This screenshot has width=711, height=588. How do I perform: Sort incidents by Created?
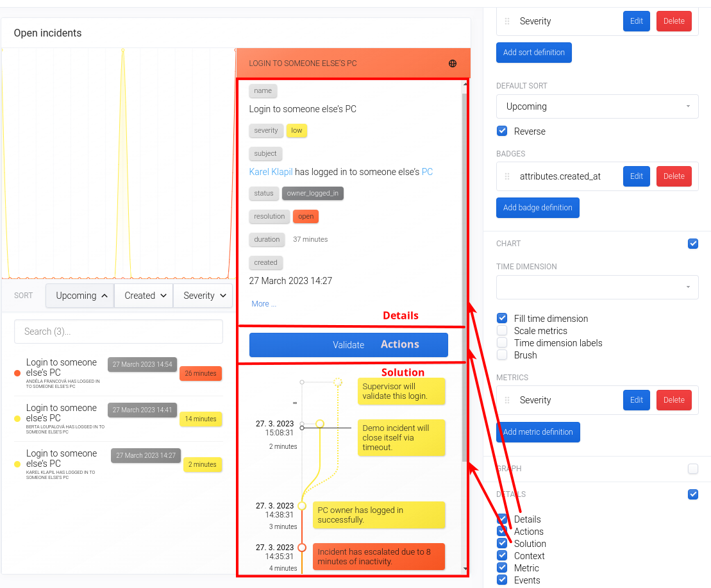coord(144,296)
